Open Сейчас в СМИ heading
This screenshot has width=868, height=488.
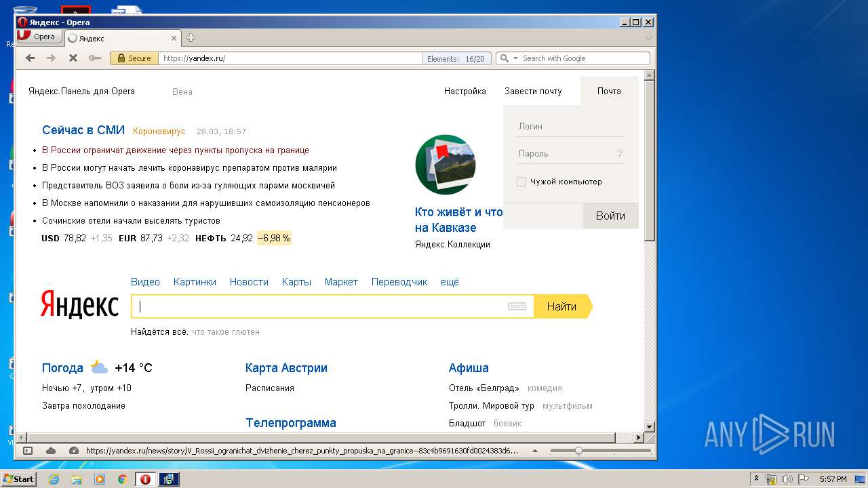pos(83,131)
